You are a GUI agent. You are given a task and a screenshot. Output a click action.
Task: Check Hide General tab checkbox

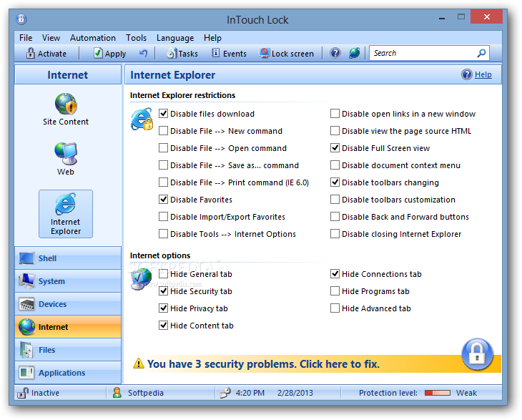click(163, 274)
